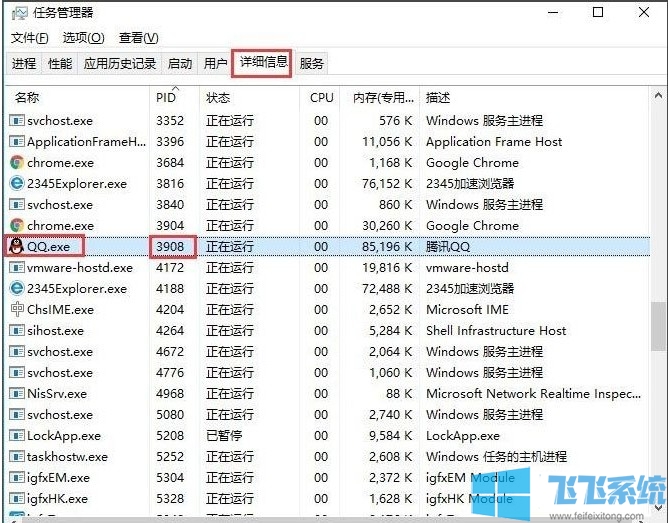Sort by the 名称 column header
This screenshot has height=523, width=668.
pos(78,98)
